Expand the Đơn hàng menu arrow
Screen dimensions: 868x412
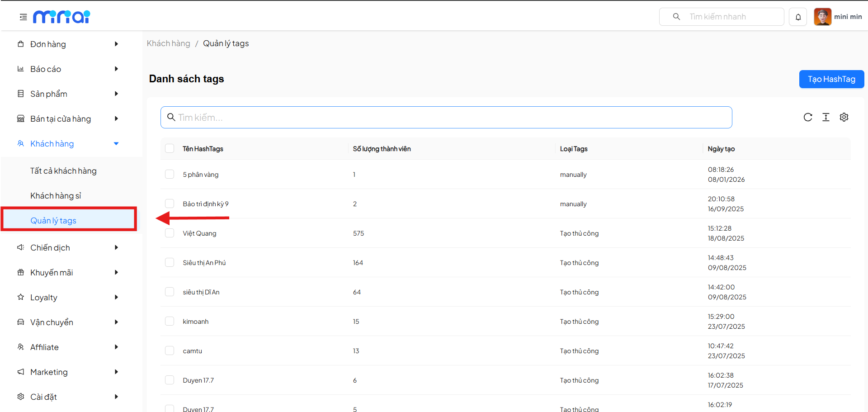[116, 44]
